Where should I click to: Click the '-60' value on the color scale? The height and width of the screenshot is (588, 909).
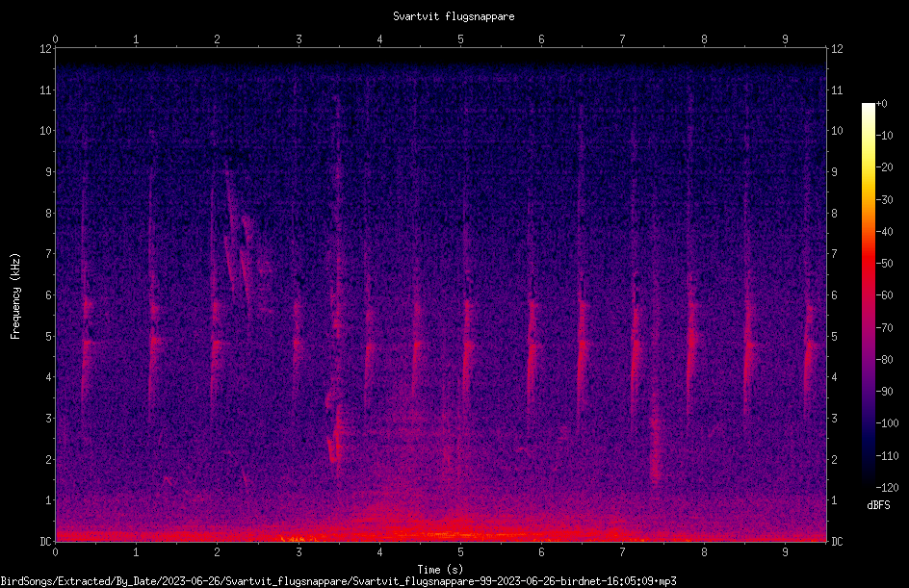(x=884, y=295)
